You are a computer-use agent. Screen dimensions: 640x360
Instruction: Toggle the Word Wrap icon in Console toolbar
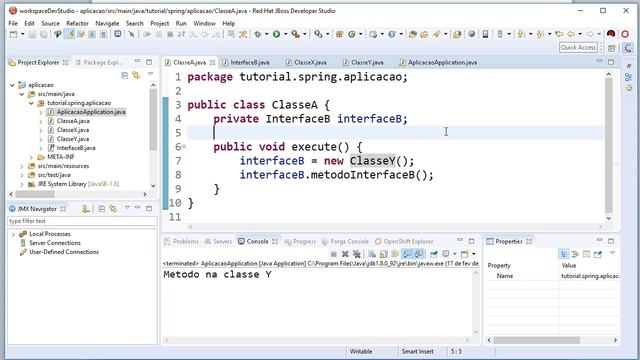click(395, 254)
